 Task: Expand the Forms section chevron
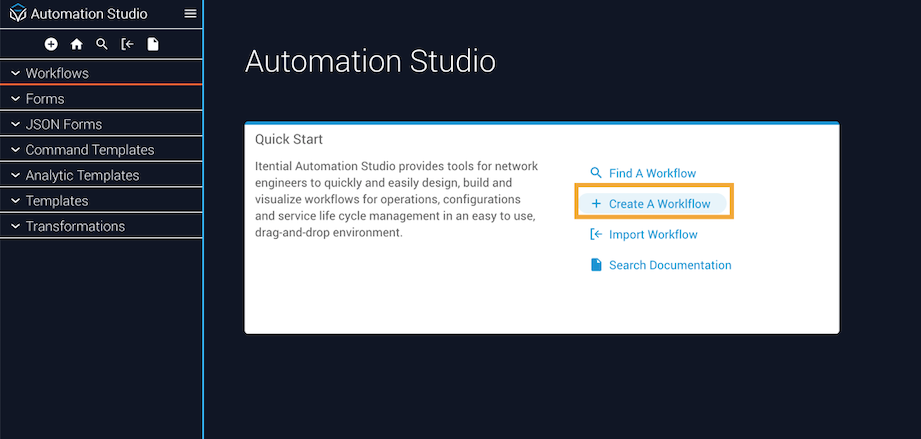tap(16, 99)
